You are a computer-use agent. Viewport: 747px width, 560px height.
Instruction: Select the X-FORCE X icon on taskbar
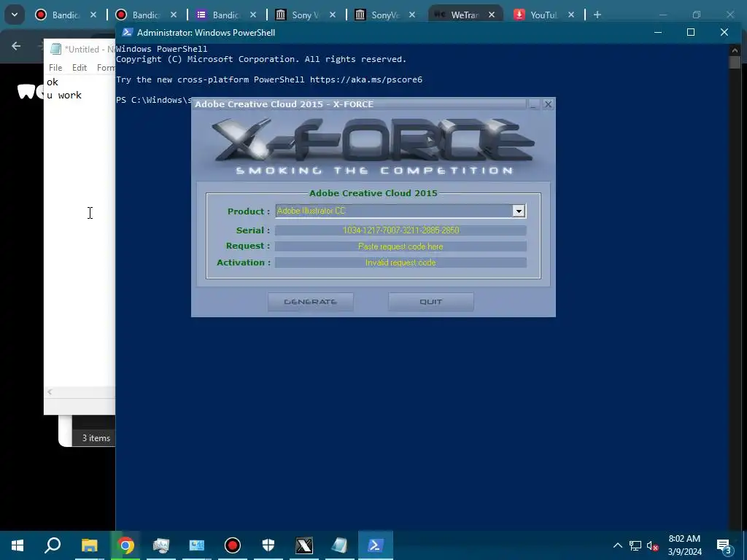[304, 545]
